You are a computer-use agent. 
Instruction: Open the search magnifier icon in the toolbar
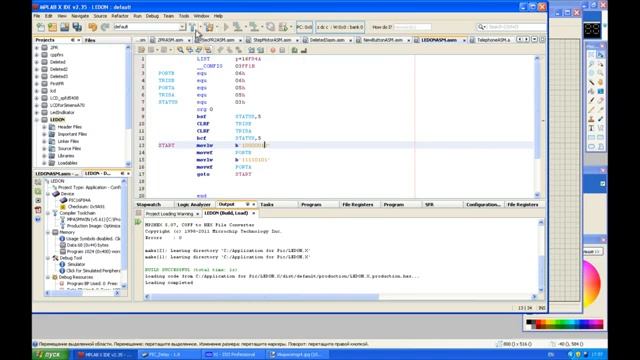pyautogui.click(x=481, y=27)
